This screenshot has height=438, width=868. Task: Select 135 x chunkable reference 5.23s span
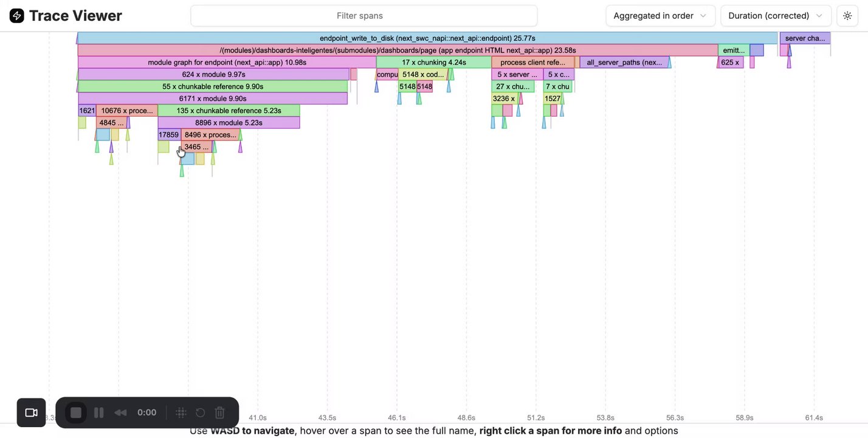pos(229,111)
